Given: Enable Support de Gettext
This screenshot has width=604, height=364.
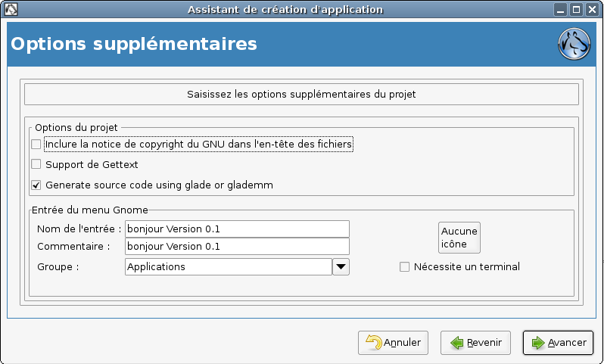Looking at the screenshot, I should (x=36, y=164).
